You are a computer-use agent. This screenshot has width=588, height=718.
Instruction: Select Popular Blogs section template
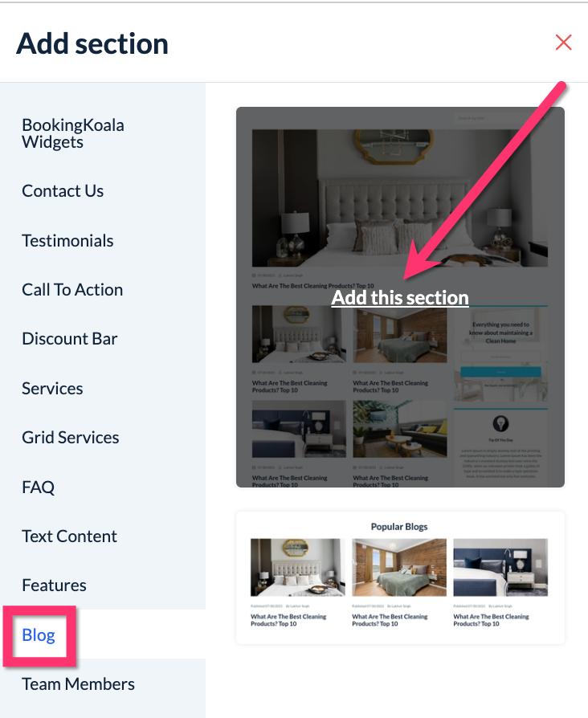pyautogui.click(x=400, y=578)
